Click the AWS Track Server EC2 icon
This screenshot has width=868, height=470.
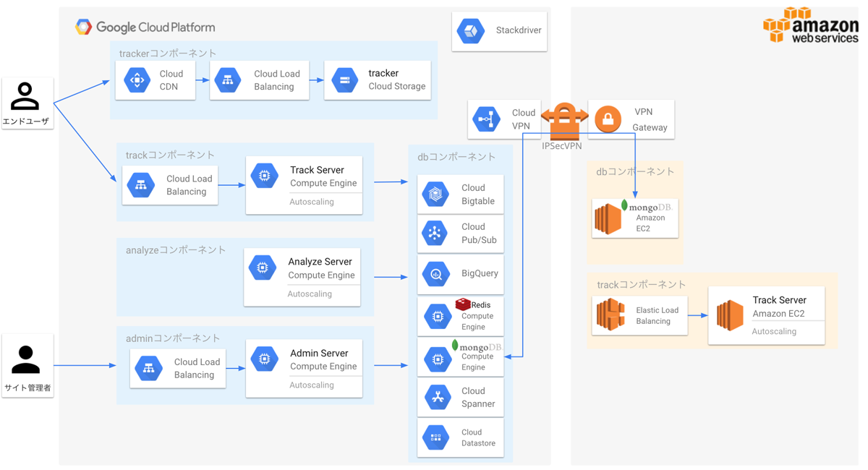730,315
